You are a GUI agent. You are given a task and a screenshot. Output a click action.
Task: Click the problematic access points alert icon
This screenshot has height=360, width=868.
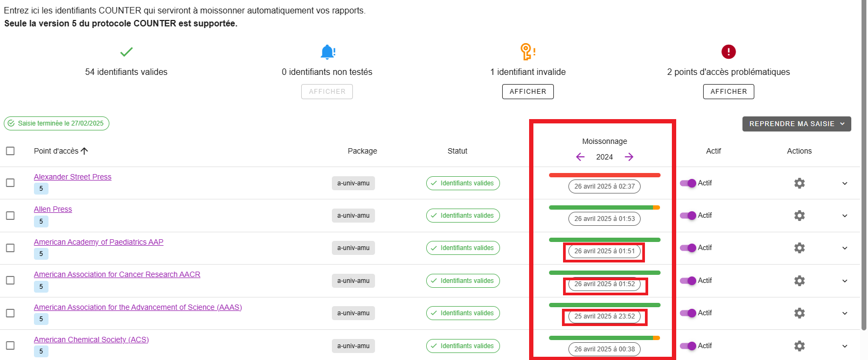728,52
